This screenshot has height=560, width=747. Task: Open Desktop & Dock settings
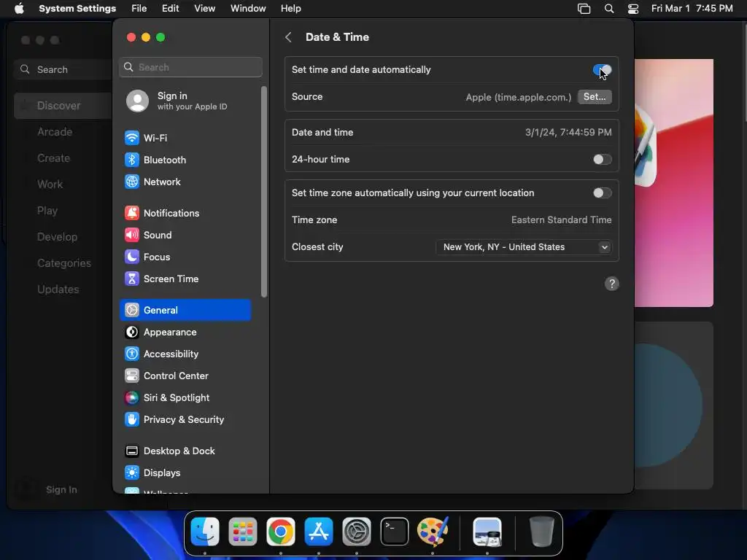pos(185,451)
